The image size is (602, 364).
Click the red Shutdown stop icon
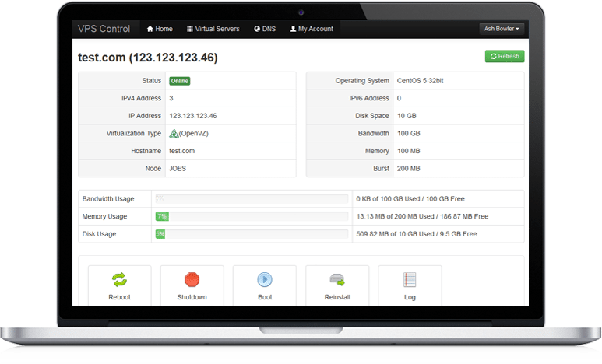[x=192, y=279]
